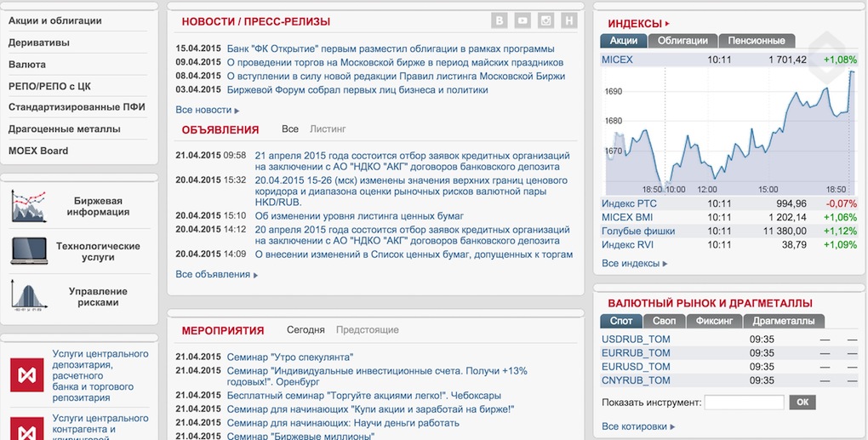Open the Биржевая информация chart icon
868x440 pixels.
pyautogui.click(x=29, y=207)
